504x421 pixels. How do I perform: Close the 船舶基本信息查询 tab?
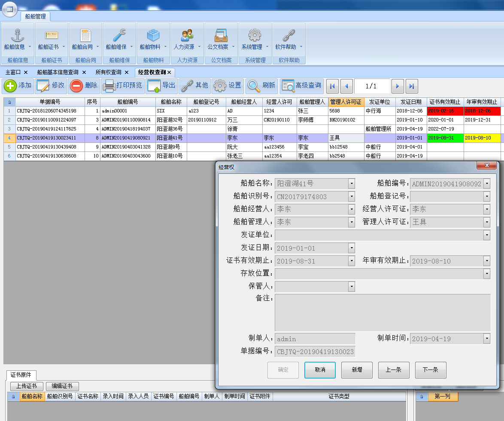(84, 72)
